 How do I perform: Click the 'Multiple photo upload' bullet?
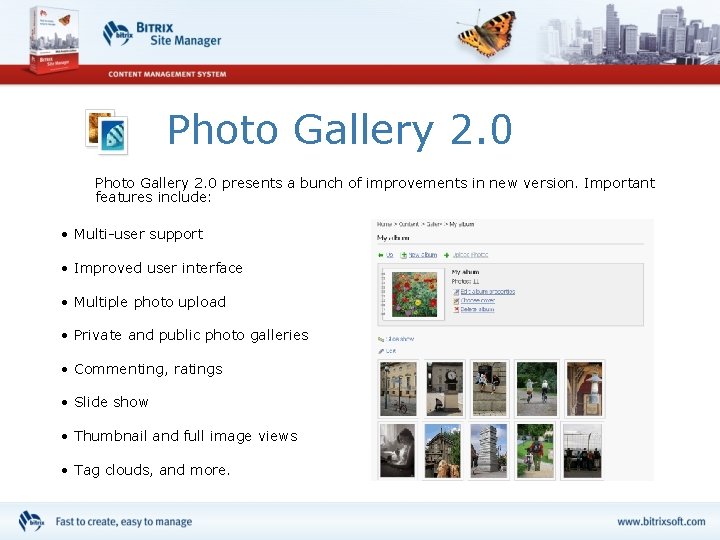[150, 302]
